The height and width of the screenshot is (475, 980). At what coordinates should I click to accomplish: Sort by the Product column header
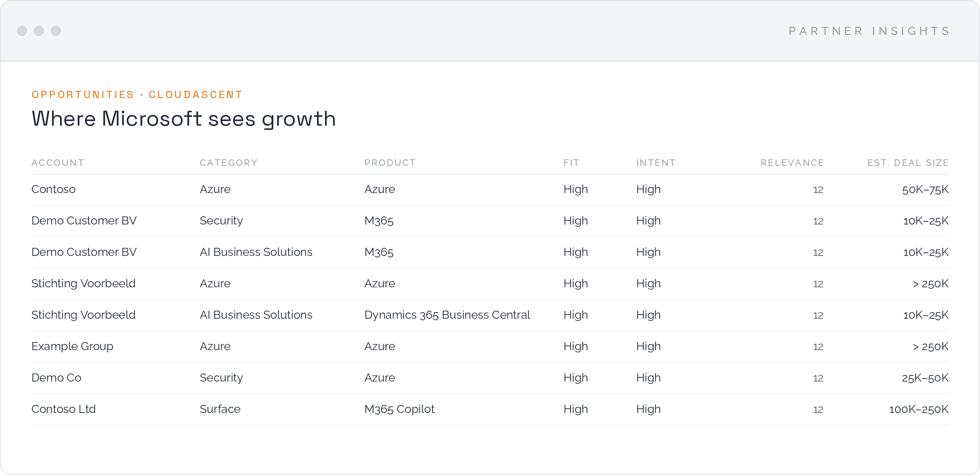pyautogui.click(x=390, y=163)
